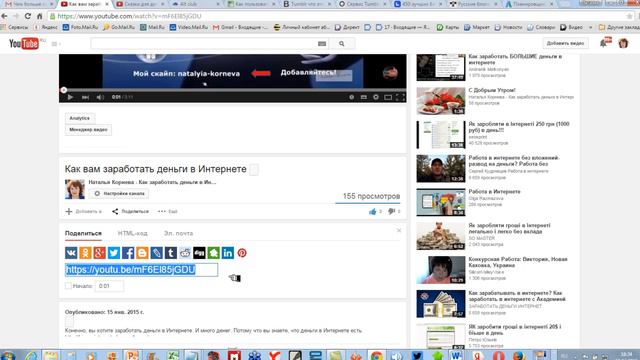Open Word from the taskbar
This screenshot has height=360, width=640.
[x=456, y=356]
